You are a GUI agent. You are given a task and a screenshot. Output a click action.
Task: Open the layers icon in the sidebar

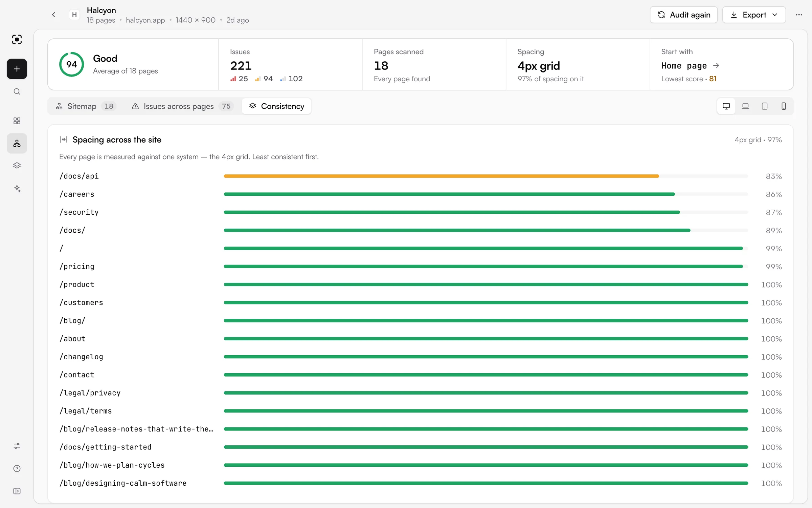17,166
